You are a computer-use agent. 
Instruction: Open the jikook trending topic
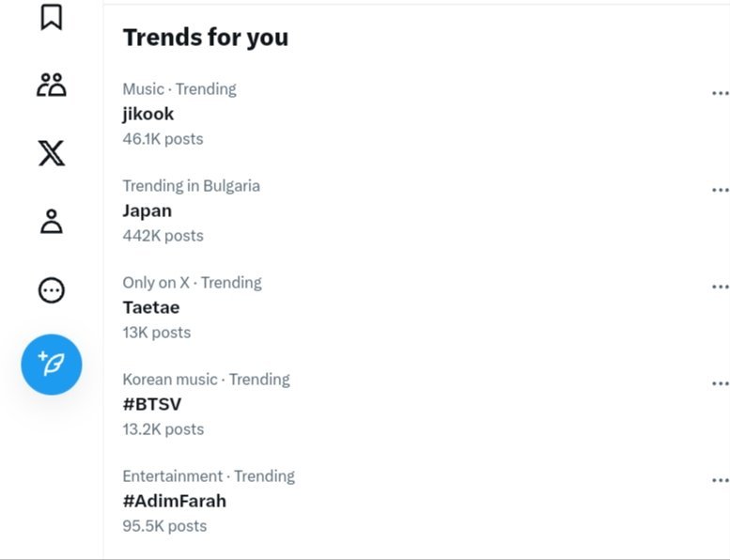(148, 114)
